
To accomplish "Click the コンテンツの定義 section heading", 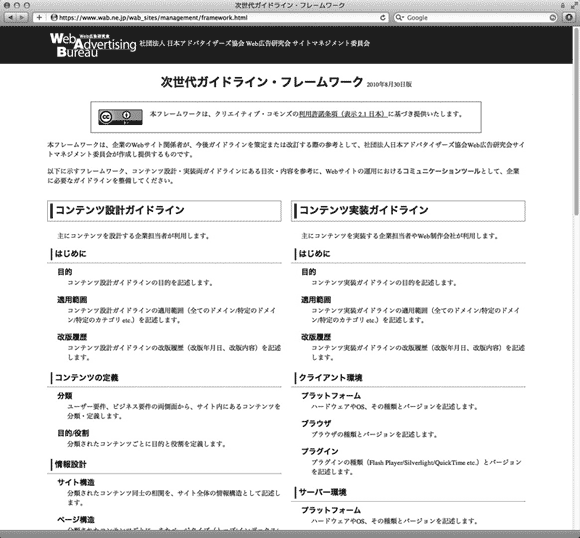I will point(87,378).
